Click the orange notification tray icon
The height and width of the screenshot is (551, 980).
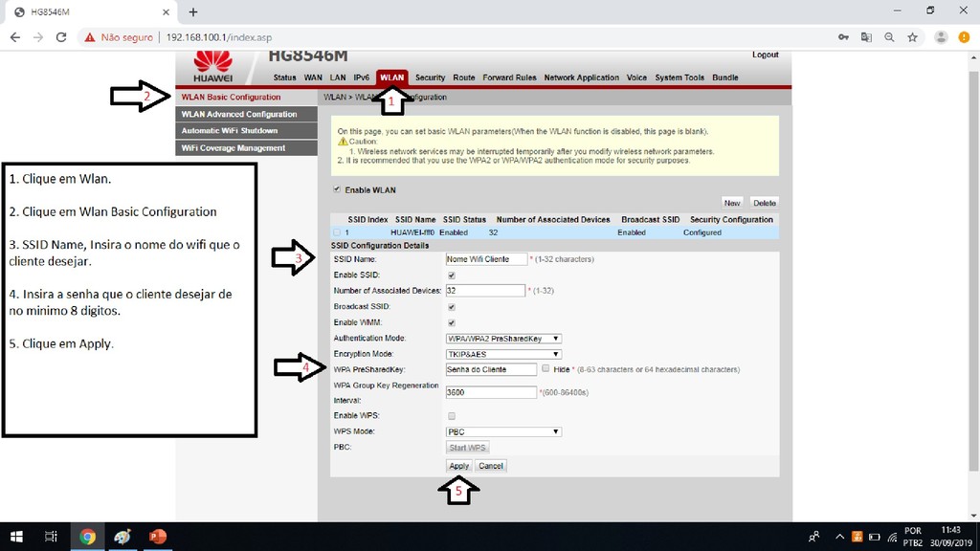[857, 537]
